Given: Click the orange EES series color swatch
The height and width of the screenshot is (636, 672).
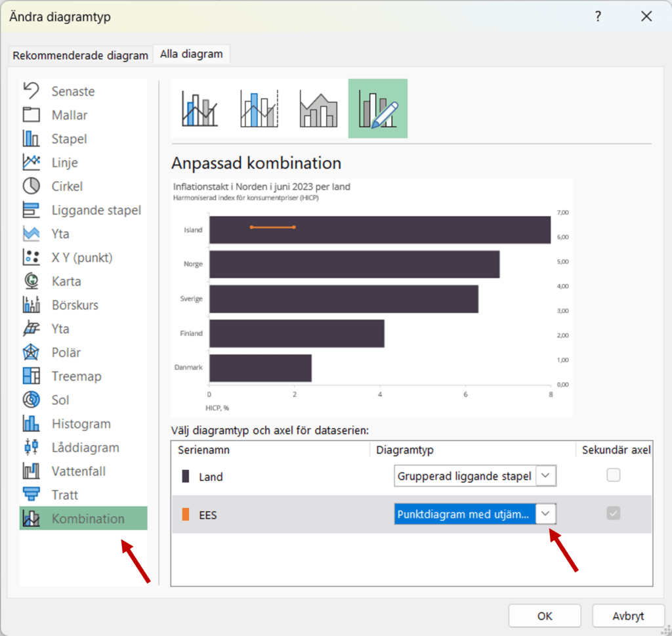Looking at the screenshot, I should point(186,515).
